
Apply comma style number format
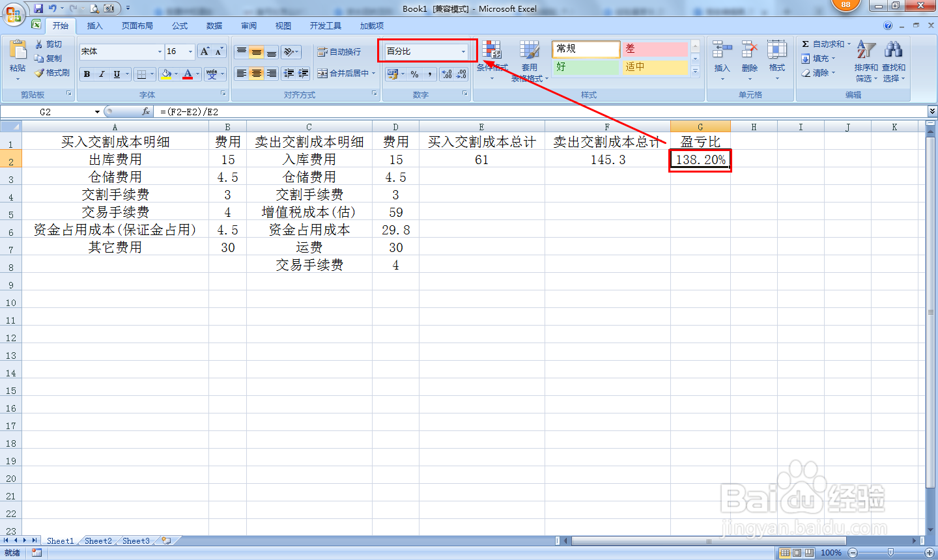click(430, 74)
